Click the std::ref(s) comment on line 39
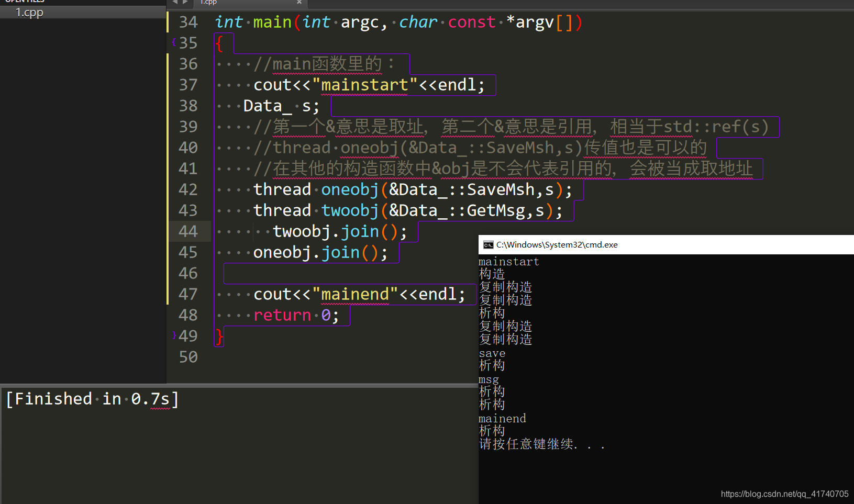 pos(716,127)
